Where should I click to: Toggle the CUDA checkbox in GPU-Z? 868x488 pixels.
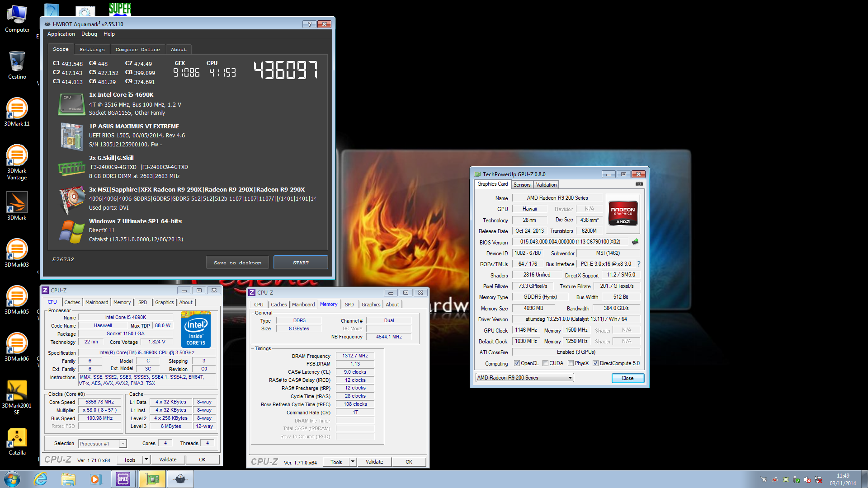[545, 363]
